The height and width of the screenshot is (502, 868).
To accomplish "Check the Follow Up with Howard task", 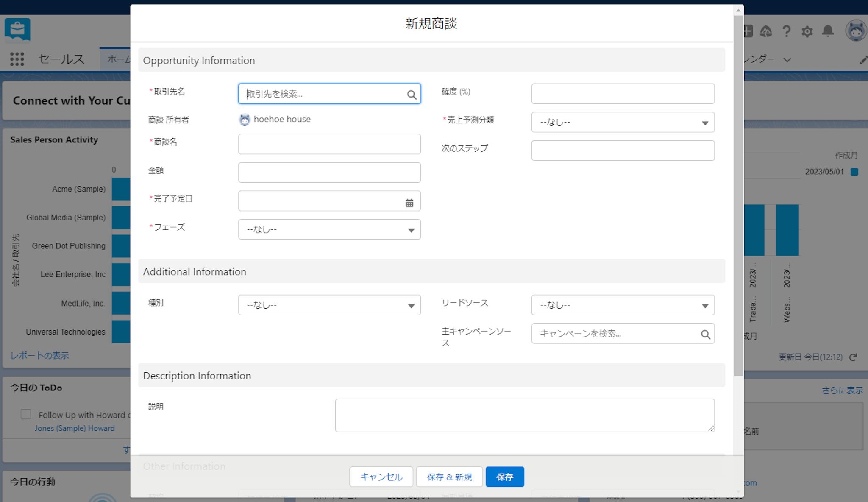I will (26, 414).
